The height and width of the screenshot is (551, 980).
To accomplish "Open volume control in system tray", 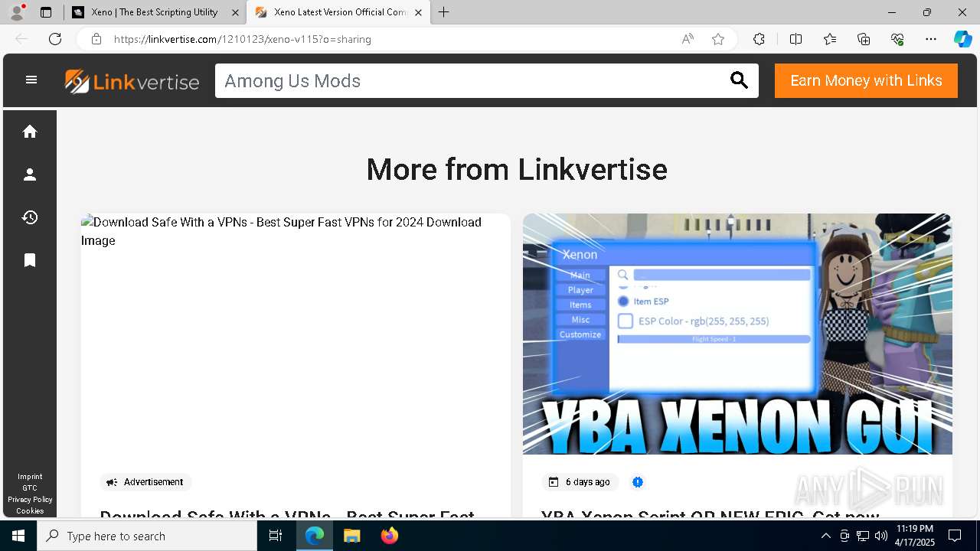I will 880,536.
